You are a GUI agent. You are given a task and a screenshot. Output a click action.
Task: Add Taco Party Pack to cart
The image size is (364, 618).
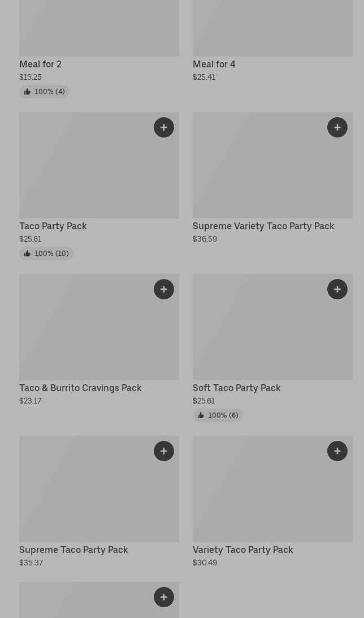point(164,127)
